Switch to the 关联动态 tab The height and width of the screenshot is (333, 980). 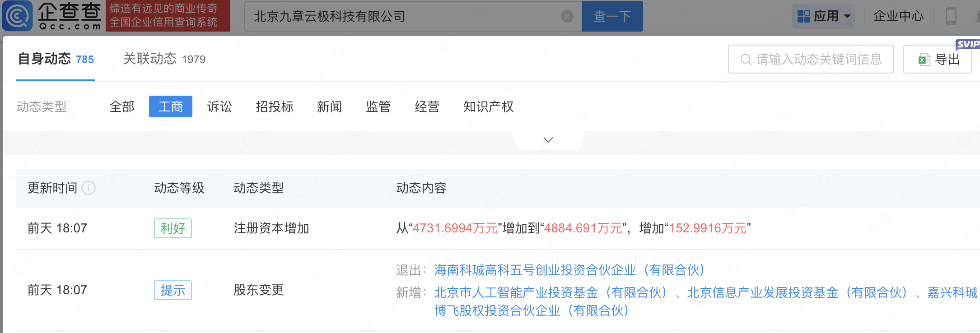164,59
